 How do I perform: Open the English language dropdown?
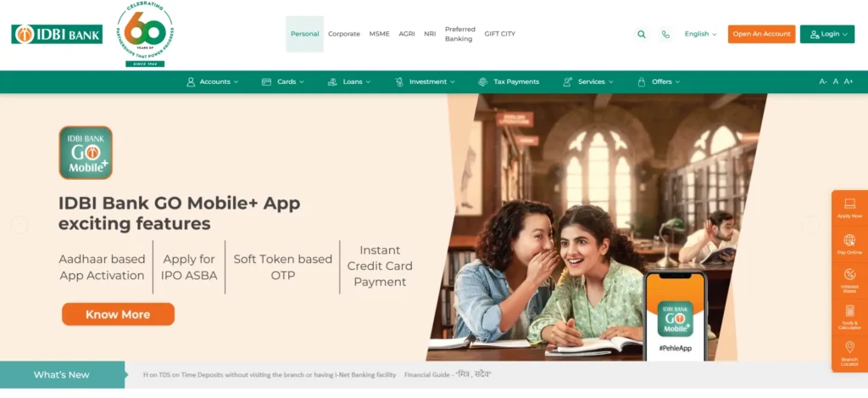pos(700,34)
